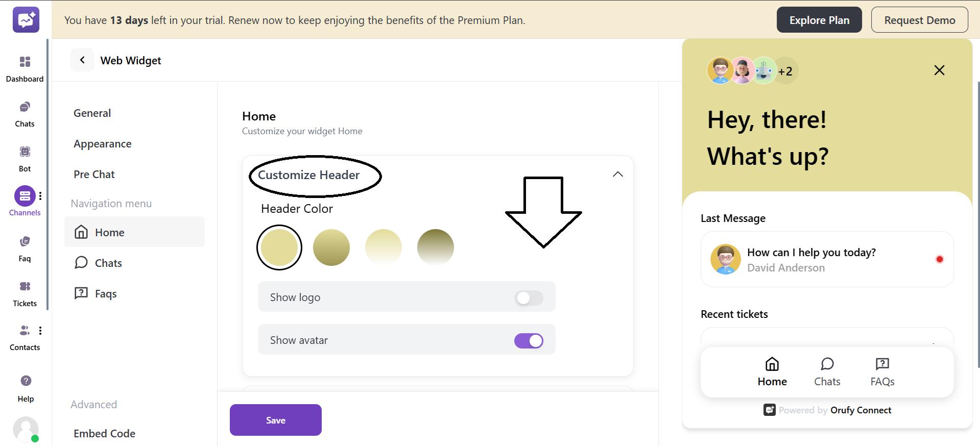Viewport: 980px width, 447px height.
Task: Click the Explore Plan button
Action: point(819,20)
